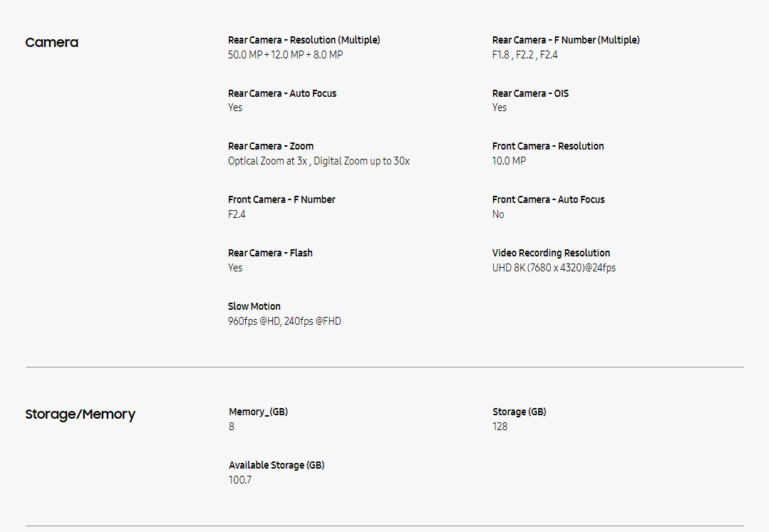Click the Available Storage (GB) label
769x532 pixels.
tap(277, 465)
